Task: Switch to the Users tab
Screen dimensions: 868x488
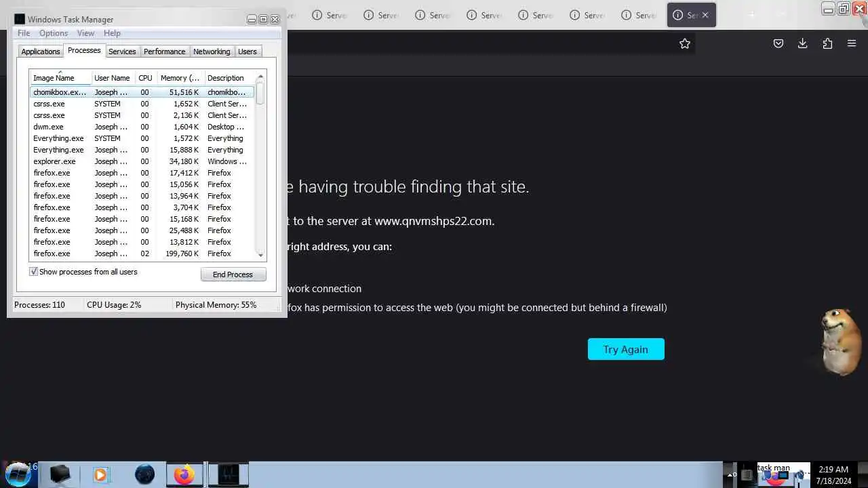Action: pyautogui.click(x=248, y=52)
